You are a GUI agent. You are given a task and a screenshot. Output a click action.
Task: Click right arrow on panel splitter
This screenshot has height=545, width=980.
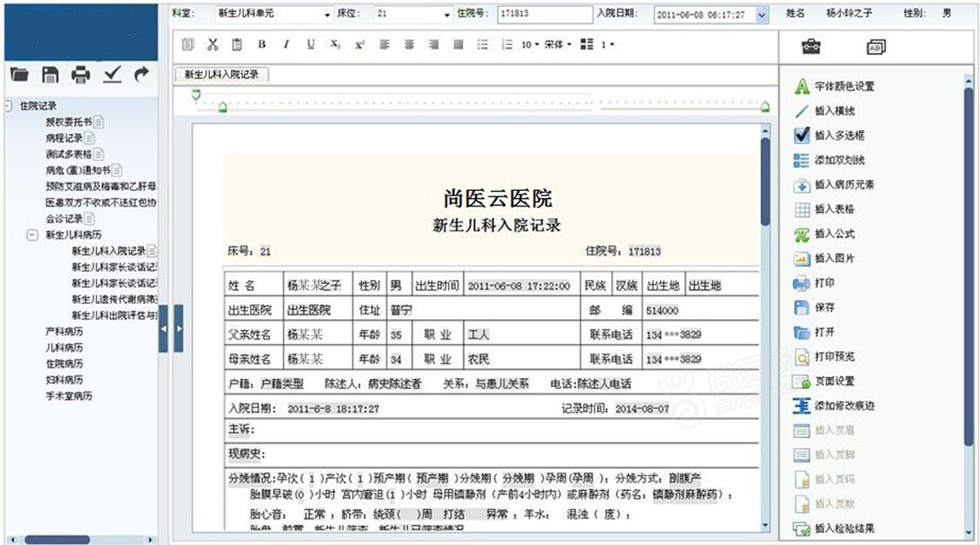pyautogui.click(x=179, y=328)
